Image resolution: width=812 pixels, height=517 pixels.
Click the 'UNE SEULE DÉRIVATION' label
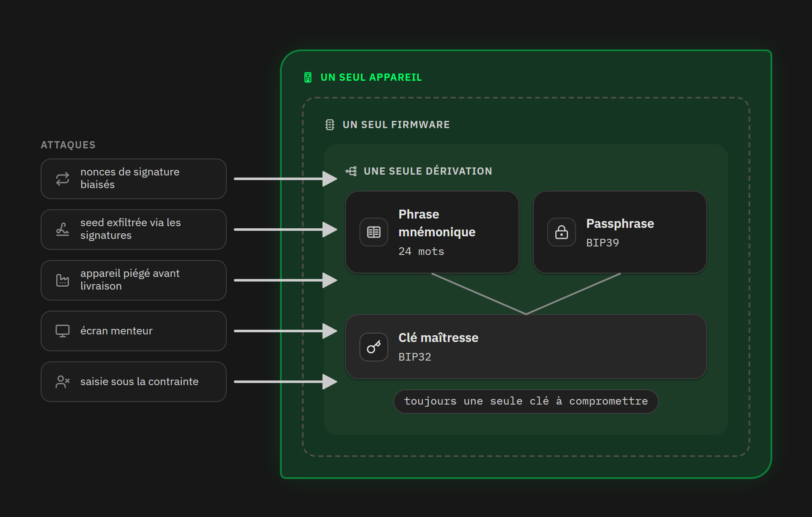click(x=428, y=171)
